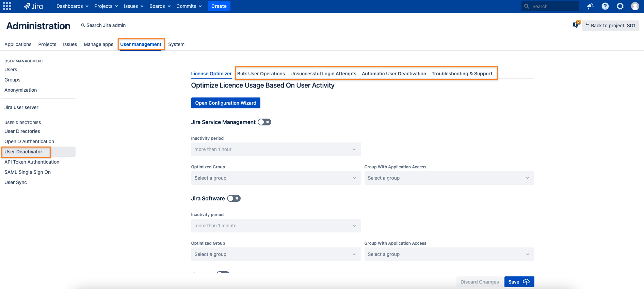644x289 pixels.
Task: Click Back to project: SD1
Action: click(x=610, y=26)
